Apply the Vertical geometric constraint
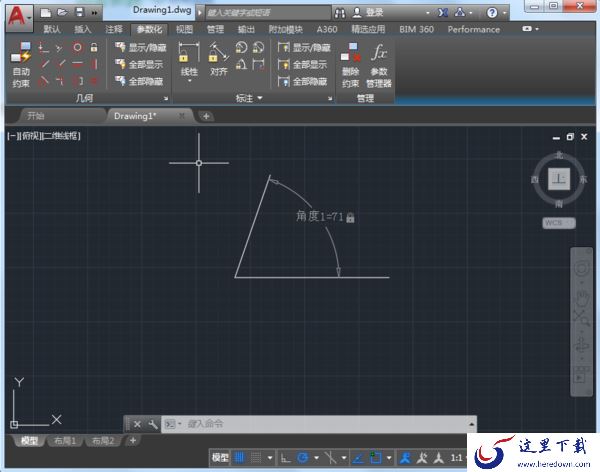Screen dimensions: 600x472 point(94,64)
